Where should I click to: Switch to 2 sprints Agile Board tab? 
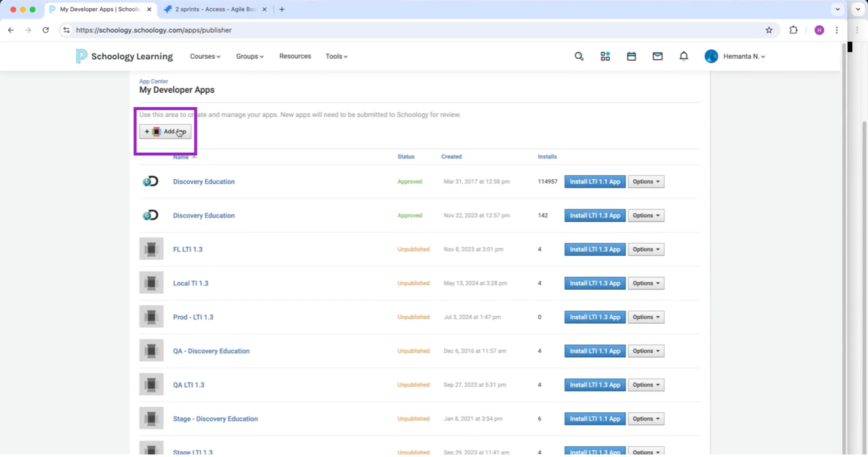(215, 9)
